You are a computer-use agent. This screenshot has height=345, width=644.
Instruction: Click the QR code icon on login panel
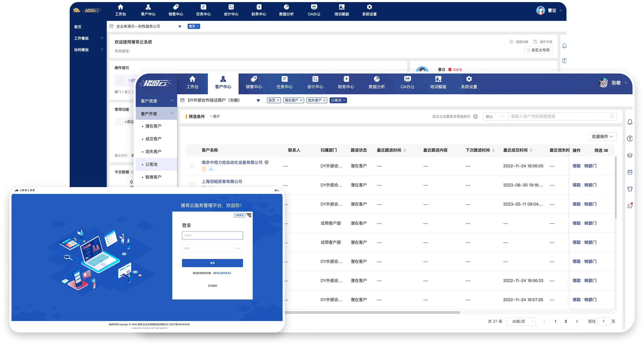(249, 215)
